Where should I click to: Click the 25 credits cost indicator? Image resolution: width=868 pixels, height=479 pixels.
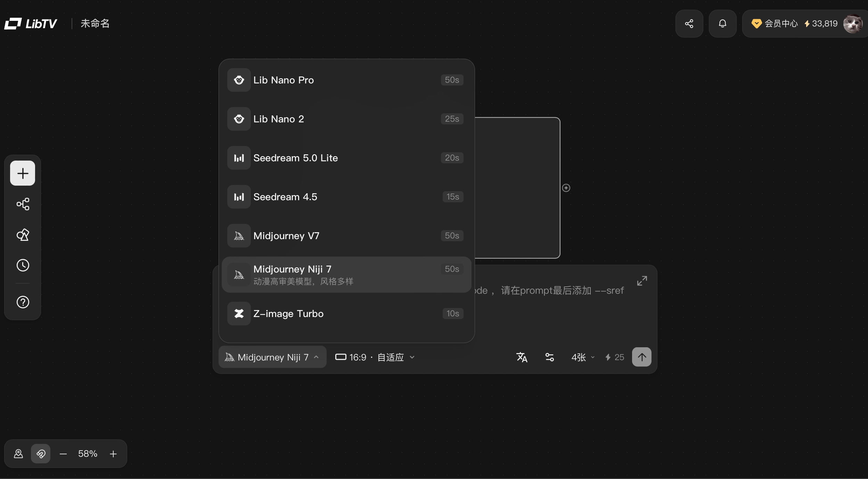click(x=614, y=357)
